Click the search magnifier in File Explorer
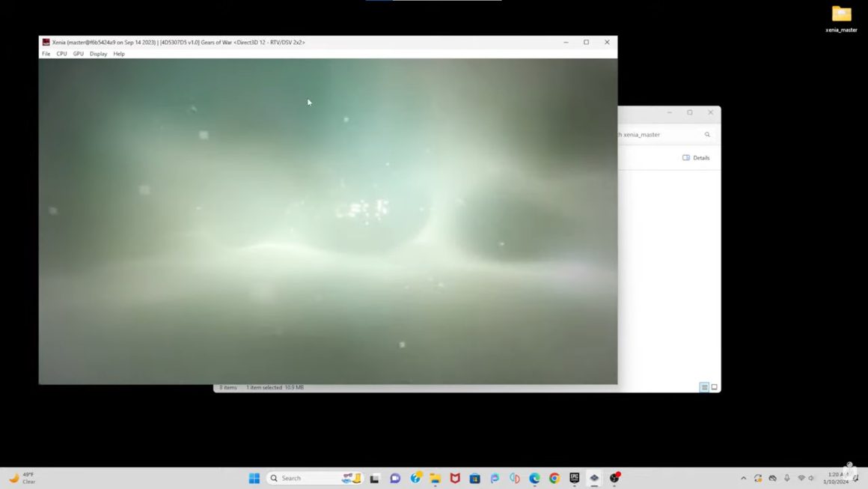Screen dimensions: 868x489 [x=707, y=135]
